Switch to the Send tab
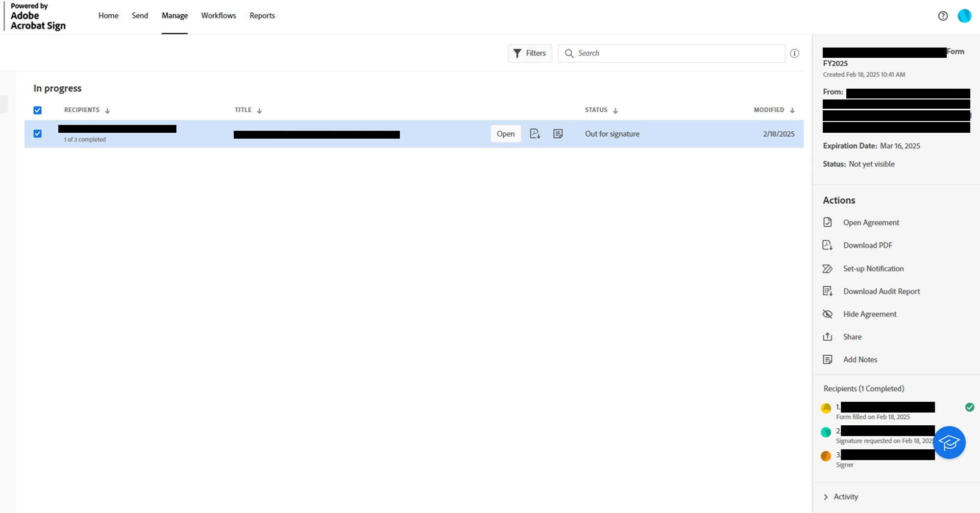The height and width of the screenshot is (513, 980). tap(140, 16)
